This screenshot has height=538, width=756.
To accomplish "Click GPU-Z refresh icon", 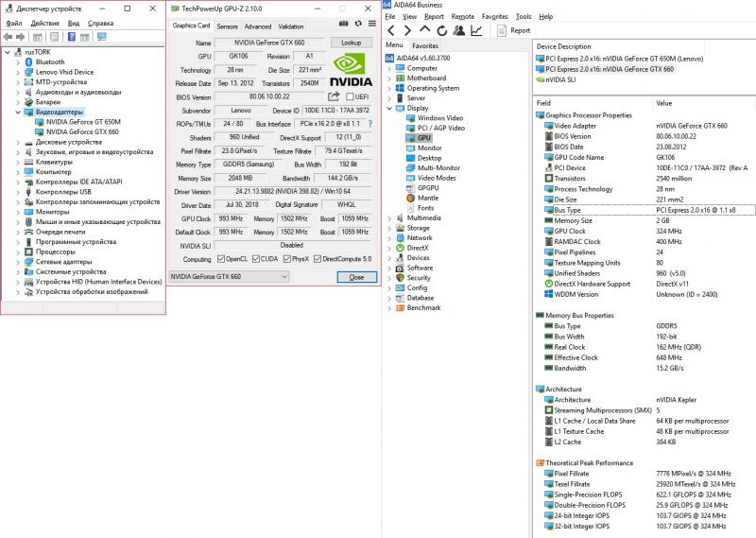I will click(358, 24).
